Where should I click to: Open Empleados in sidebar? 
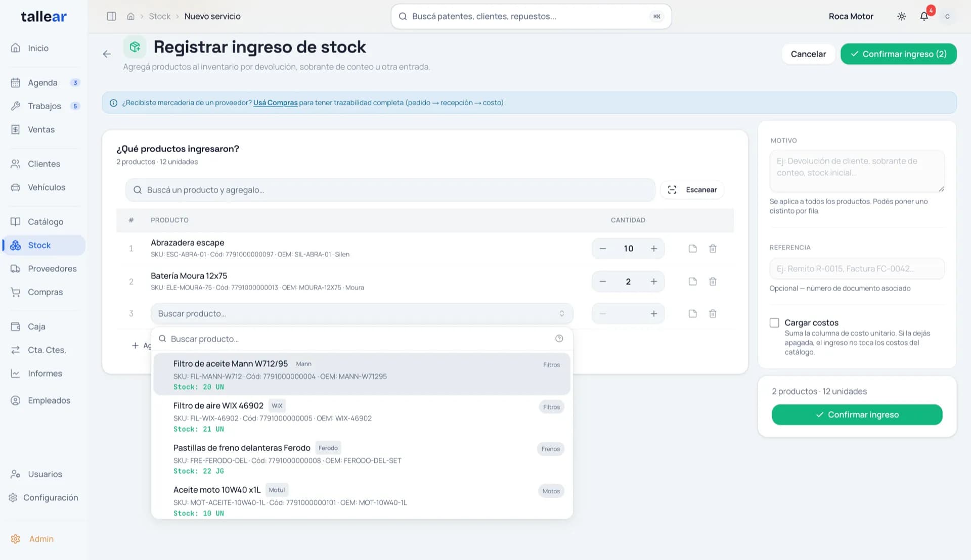click(43, 400)
